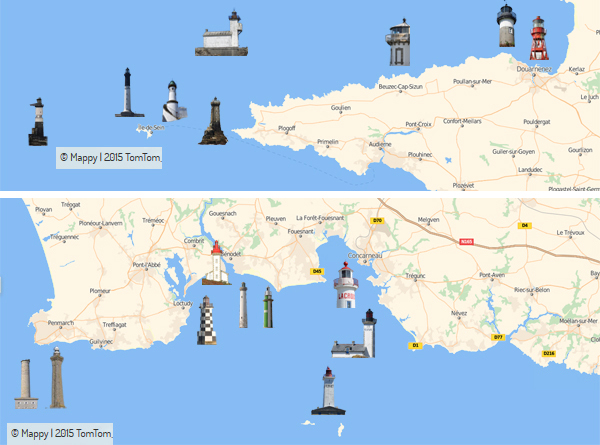Select the Moëlan-sur-Mer label
Viewport: 600px width, 445px height.
click(x=578, y=321)
